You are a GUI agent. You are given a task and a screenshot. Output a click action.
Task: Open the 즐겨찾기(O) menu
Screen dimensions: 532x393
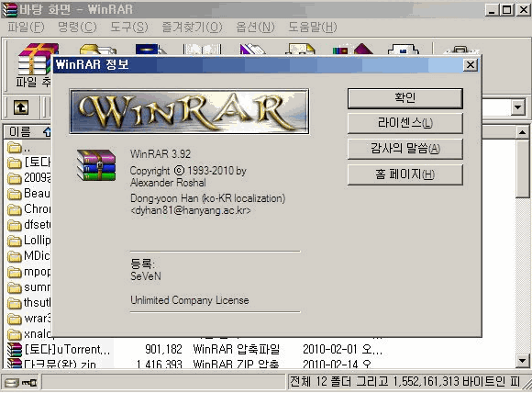click(192, 28)
